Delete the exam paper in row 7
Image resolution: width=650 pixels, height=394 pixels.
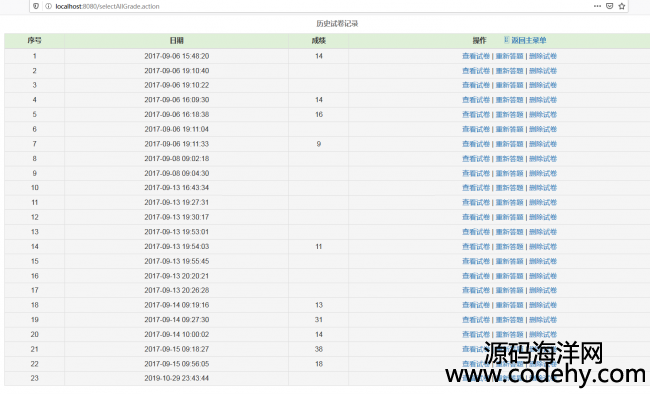point(543,144)
